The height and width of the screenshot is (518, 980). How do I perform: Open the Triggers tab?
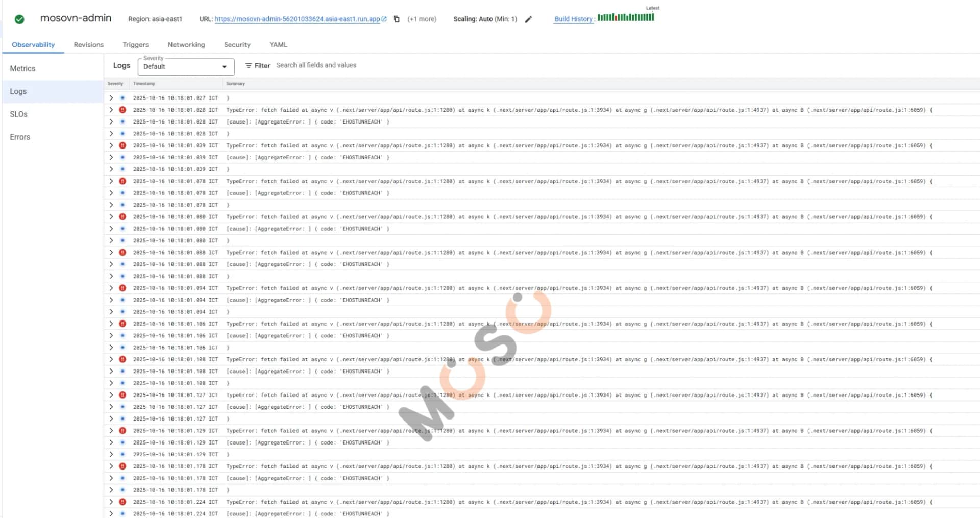(x=136, y=45)
